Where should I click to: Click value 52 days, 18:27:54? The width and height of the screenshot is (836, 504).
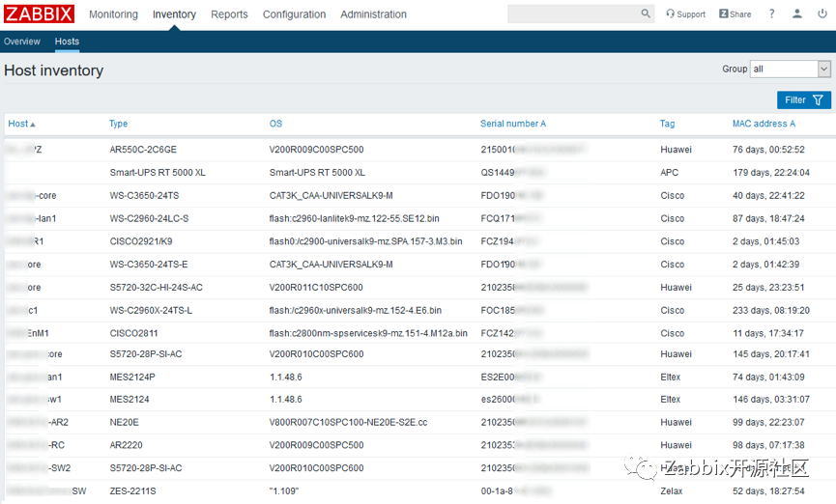768,490
